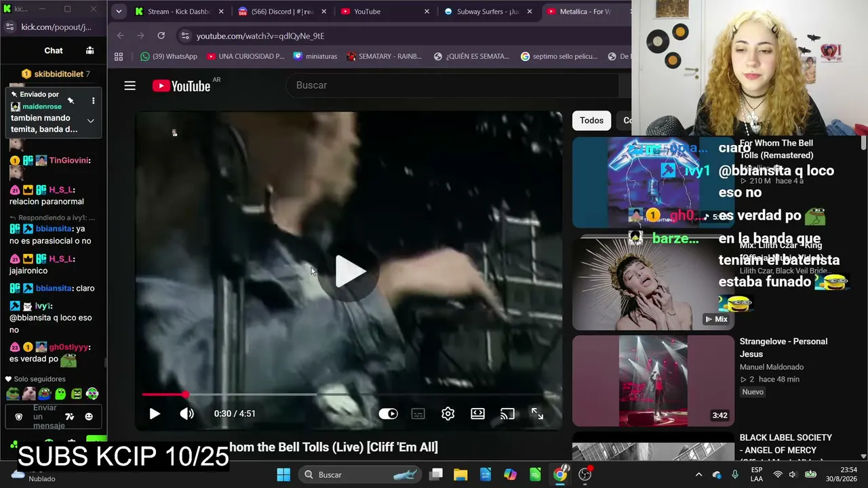Open the SEMATARY - RAINB bookmark
This screenshot has height=488, width=868.
[384, 56]
